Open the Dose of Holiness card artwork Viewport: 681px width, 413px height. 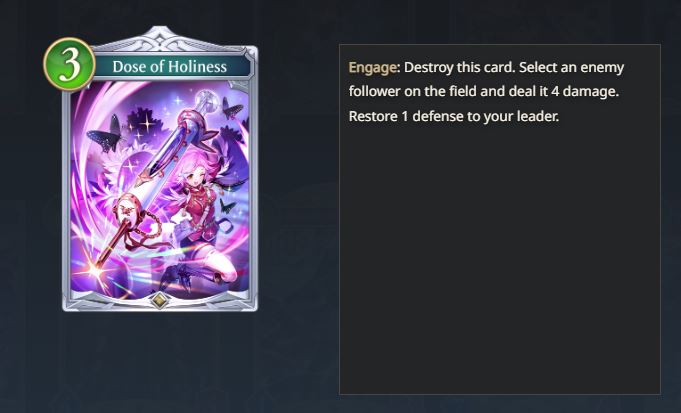tap(160, 191)
